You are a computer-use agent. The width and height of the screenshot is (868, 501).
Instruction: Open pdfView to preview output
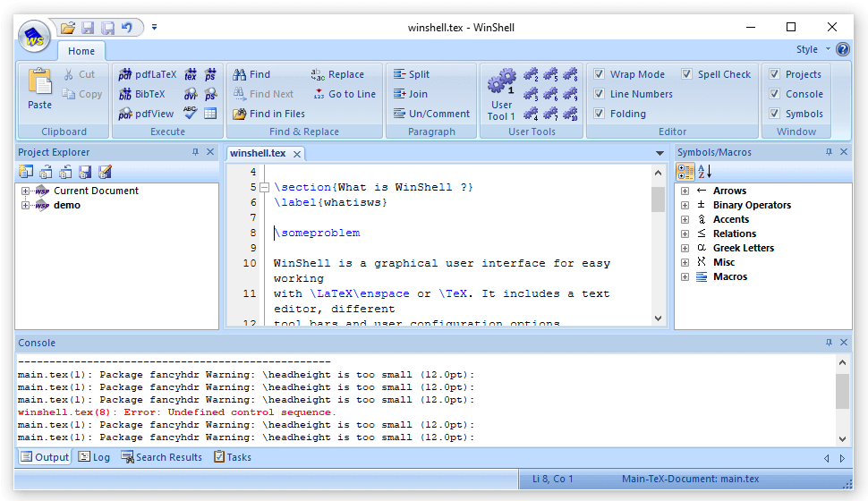(x=147, y=114)
